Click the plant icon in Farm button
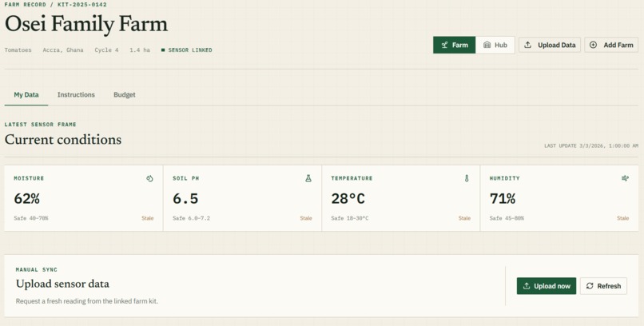 [x=444, y=46]
